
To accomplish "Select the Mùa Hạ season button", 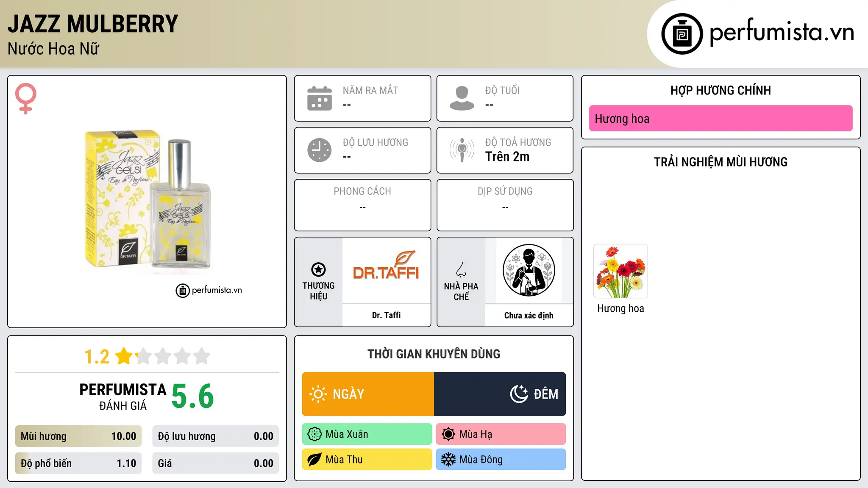I will point(501,434).
